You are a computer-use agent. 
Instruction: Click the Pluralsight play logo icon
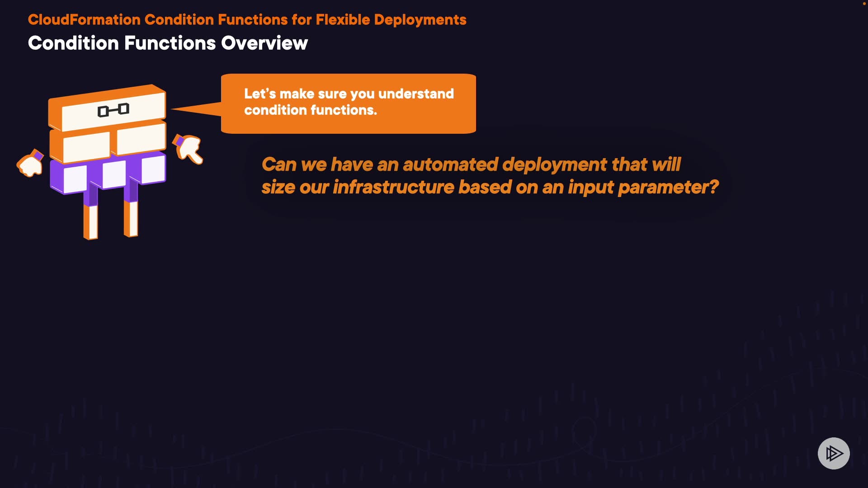click(x=834, y=453)
